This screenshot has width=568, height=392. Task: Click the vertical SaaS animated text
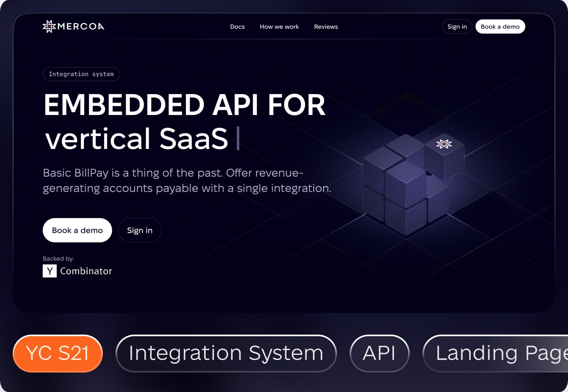[136, 139]
